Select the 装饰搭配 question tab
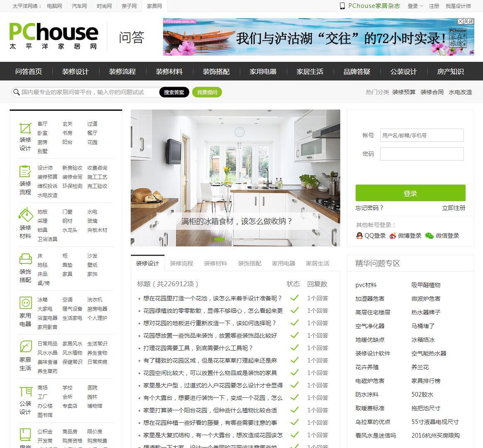 249,263
